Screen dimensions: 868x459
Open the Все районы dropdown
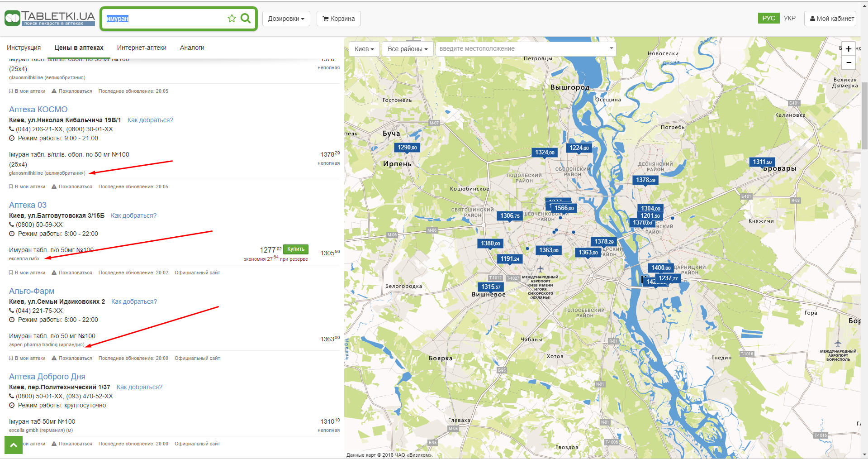coord(408,49)
